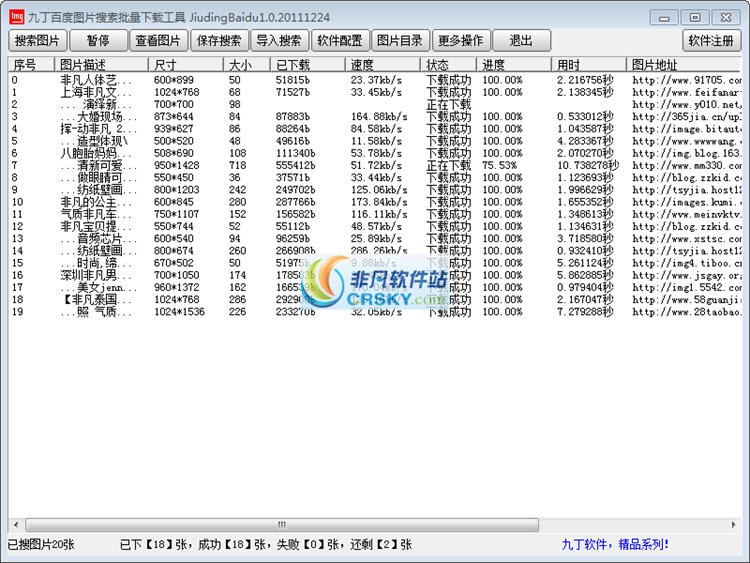Click downloaded cell 111340b
This screenshot has width=750, height=563.
(x=296, y=153)
